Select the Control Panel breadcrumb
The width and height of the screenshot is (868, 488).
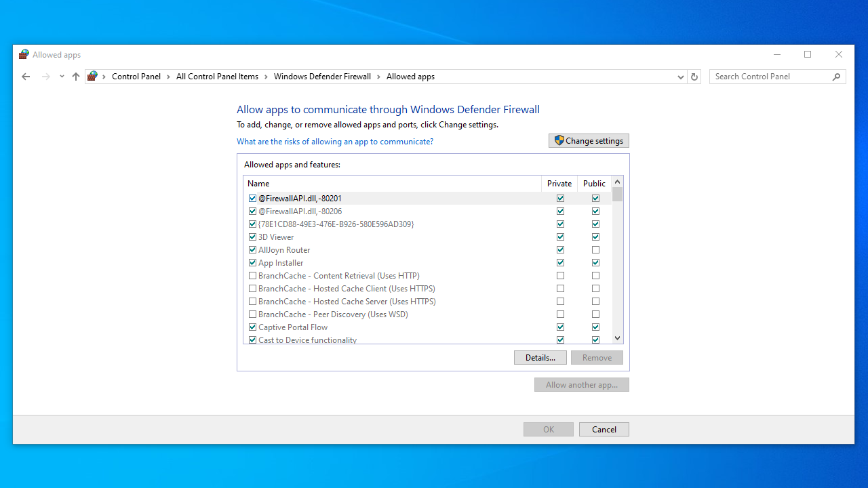[136, 77]
